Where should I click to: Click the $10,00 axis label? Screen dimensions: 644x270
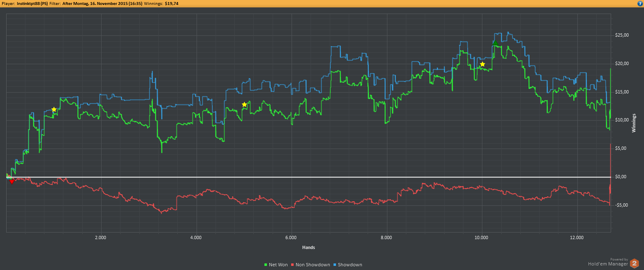coord(621,120)
